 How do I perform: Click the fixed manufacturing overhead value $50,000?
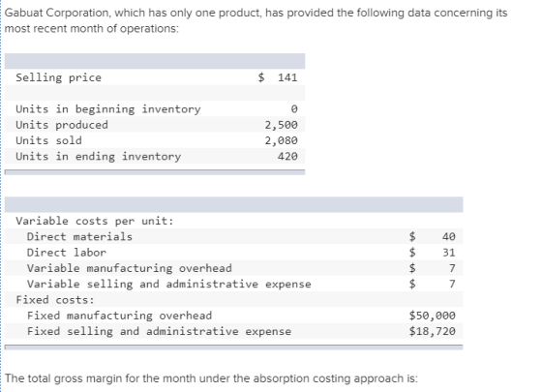[432, 316]
